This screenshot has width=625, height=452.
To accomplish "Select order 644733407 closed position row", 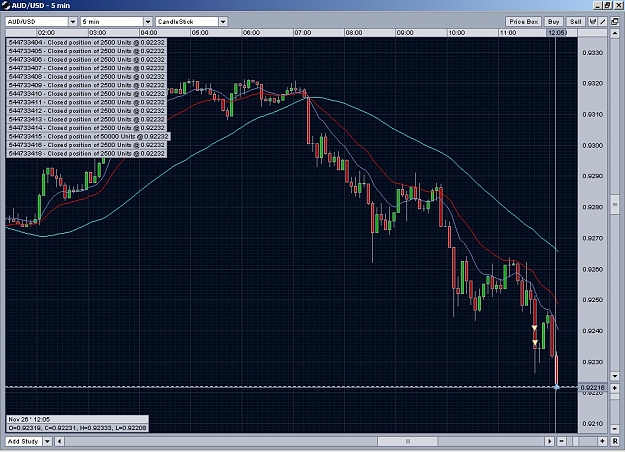I will point(86,68).
